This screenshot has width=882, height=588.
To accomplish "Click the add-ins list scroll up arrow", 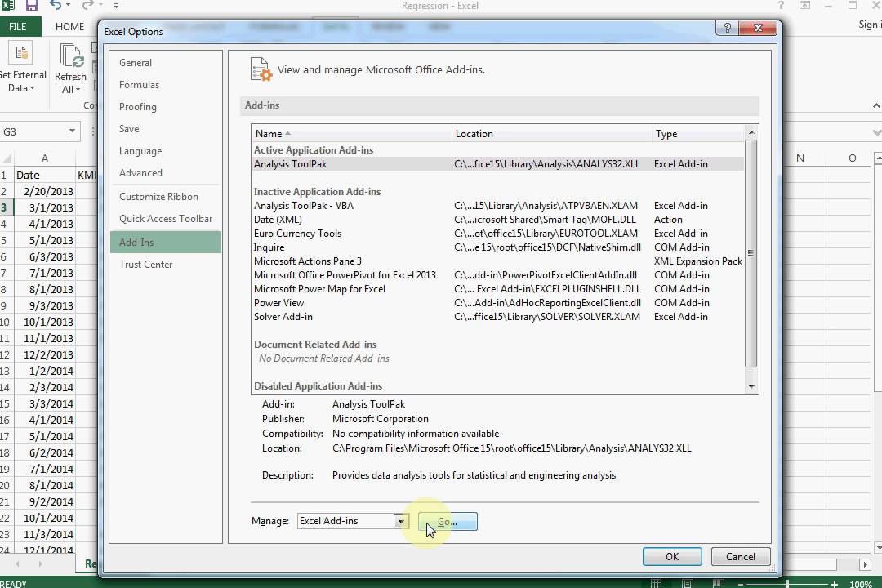I will click(x=751, y=132).
